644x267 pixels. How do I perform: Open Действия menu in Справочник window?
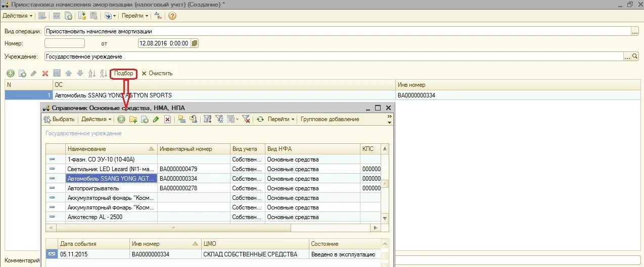(x=96, y=119)
